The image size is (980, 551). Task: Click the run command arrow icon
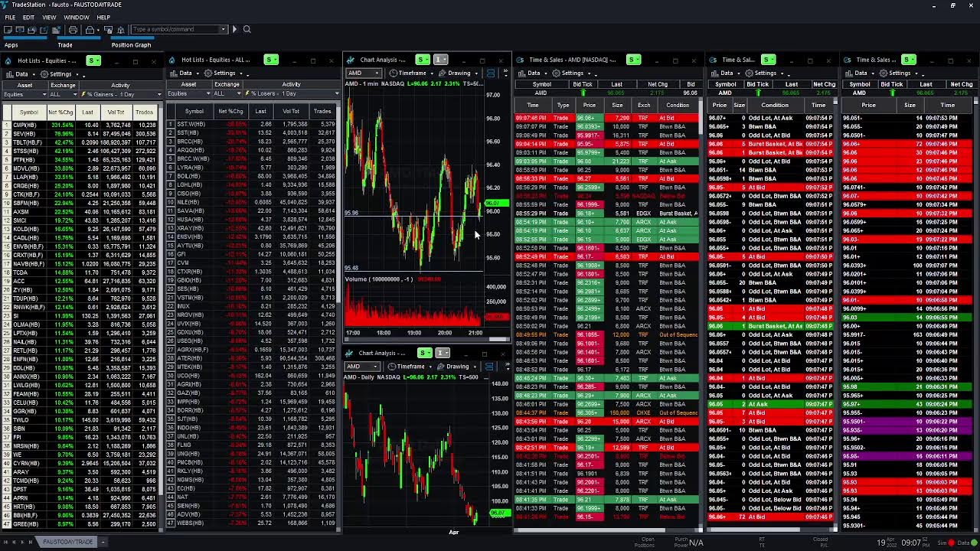[235, 29]
